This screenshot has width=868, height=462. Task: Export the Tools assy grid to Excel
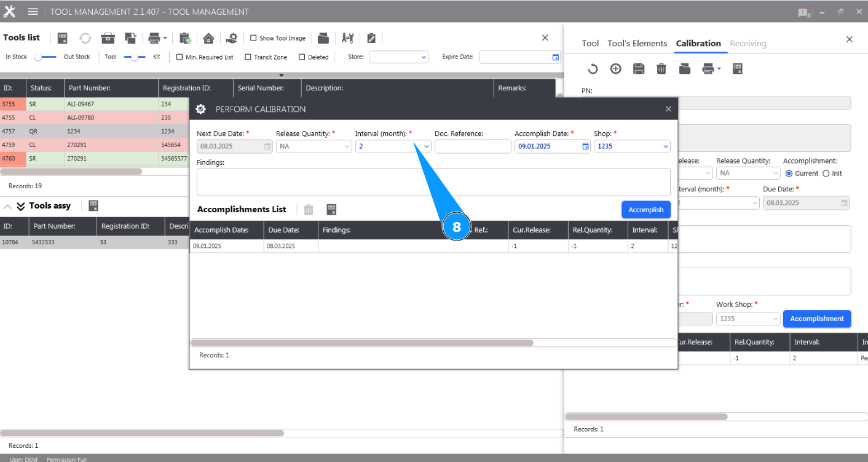(93, 205)
